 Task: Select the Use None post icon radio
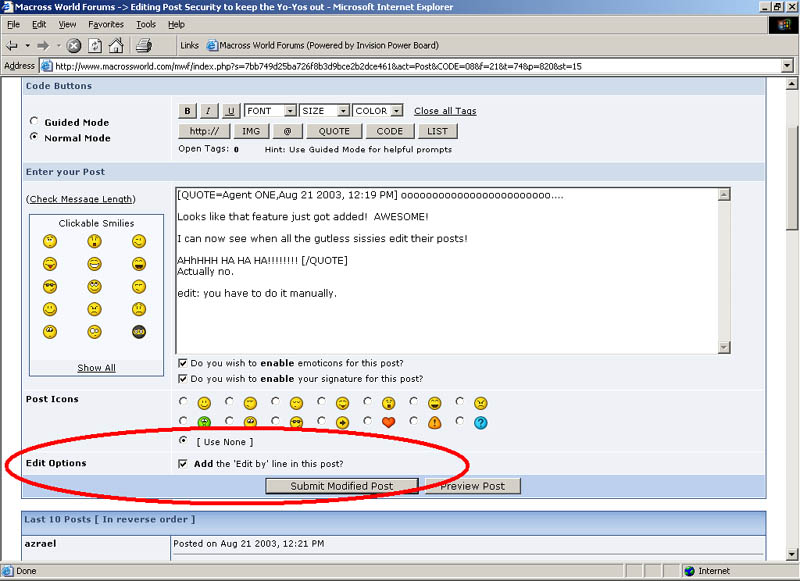coord(183,440)
